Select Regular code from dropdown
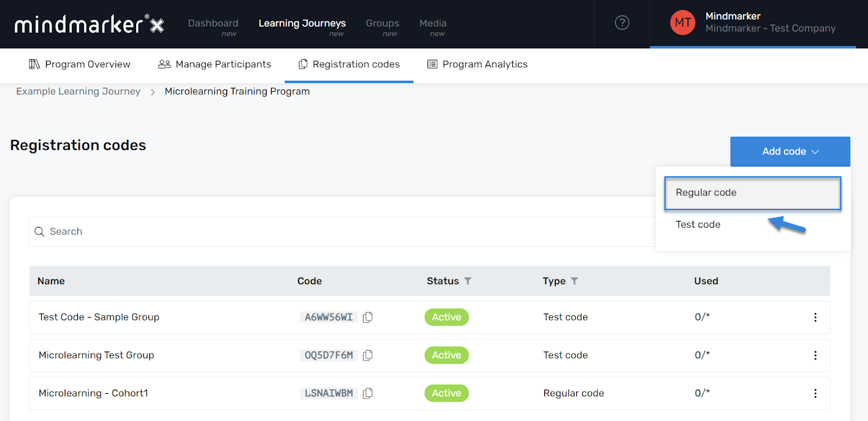Screen dimensions: 868x421 (x=752, y=193)
